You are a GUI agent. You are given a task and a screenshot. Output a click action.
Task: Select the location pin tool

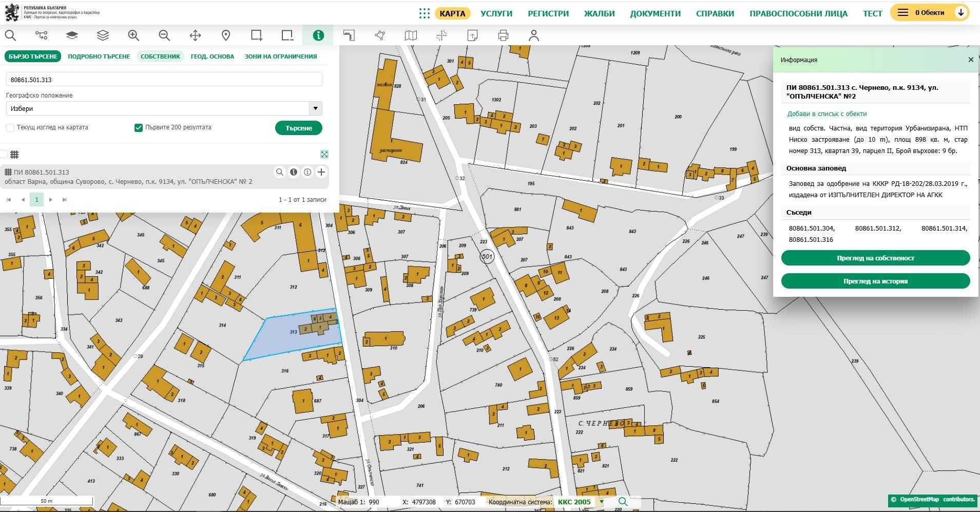click(226, 35)
